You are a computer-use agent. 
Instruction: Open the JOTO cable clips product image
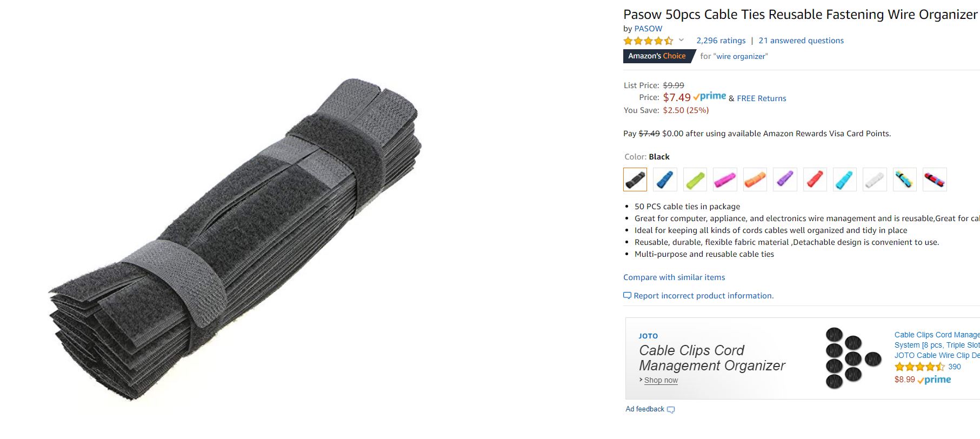click(x=853, y=358)
